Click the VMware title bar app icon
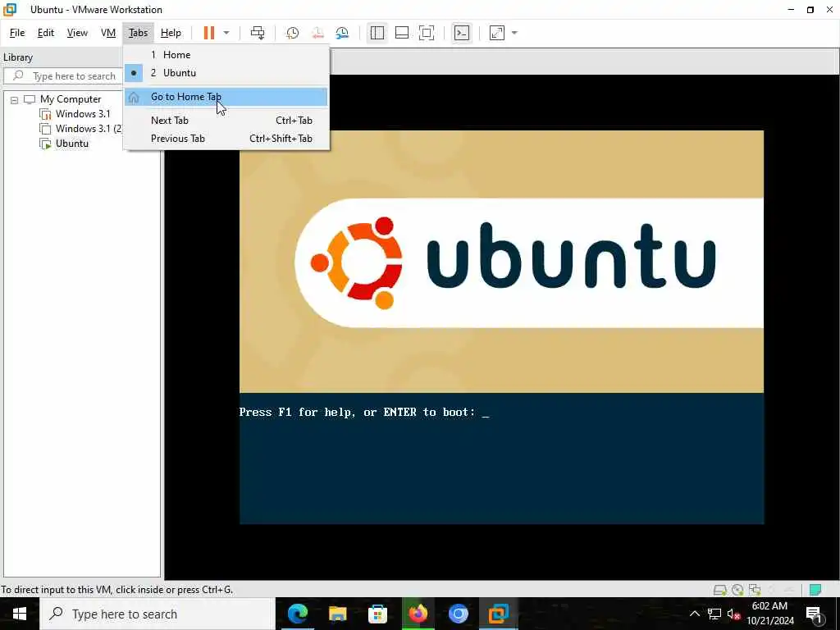This screenshot has width=840, height=630. pos(10,10)
